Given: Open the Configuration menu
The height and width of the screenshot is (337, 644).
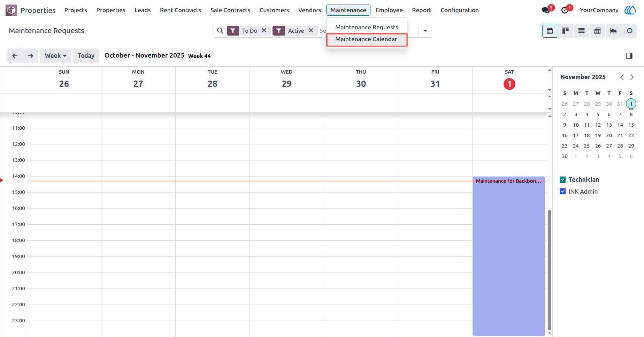Looking at the screenshot, I should click(x=460, y=10).
